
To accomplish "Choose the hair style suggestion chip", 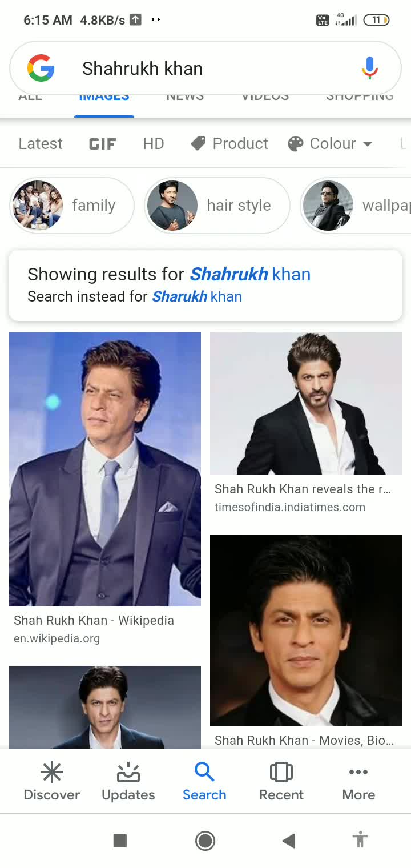I will point(217,206).
